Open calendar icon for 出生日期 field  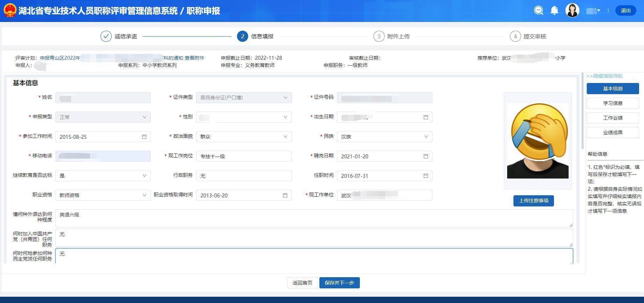point(425,117)
